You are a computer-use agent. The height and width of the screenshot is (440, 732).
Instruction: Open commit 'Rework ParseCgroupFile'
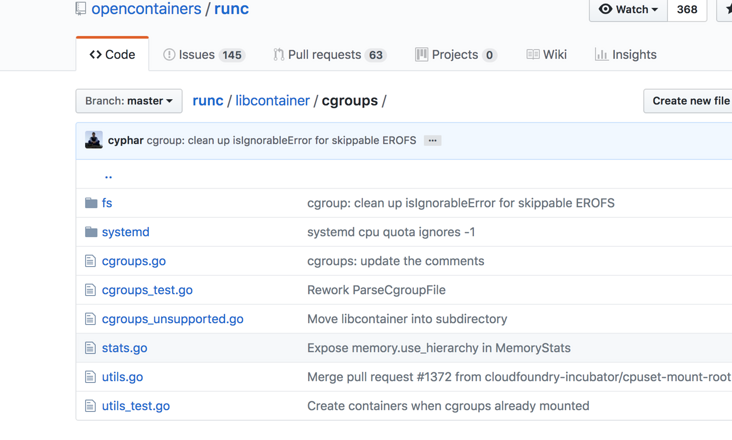(376, 290)
